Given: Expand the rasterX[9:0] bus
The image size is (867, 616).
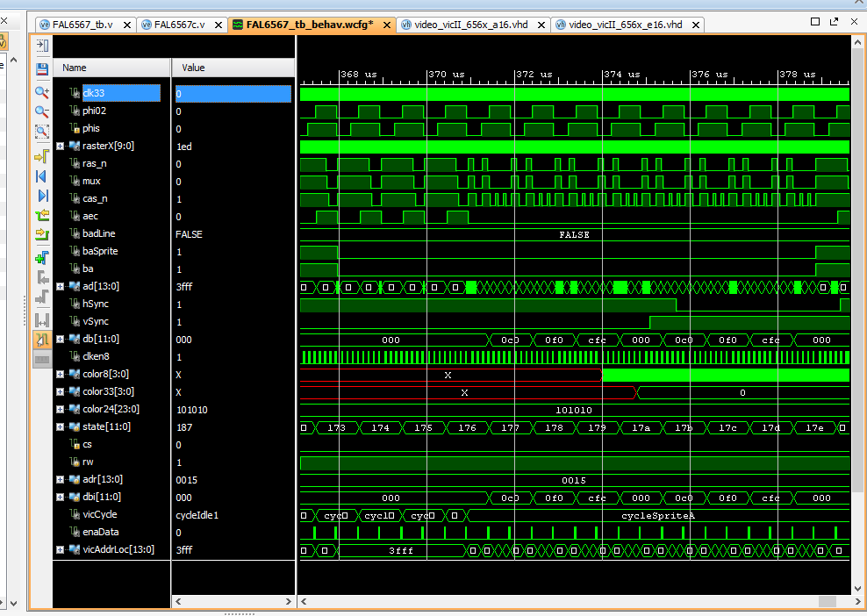Looking at the screenshot, I should [60, 147].
